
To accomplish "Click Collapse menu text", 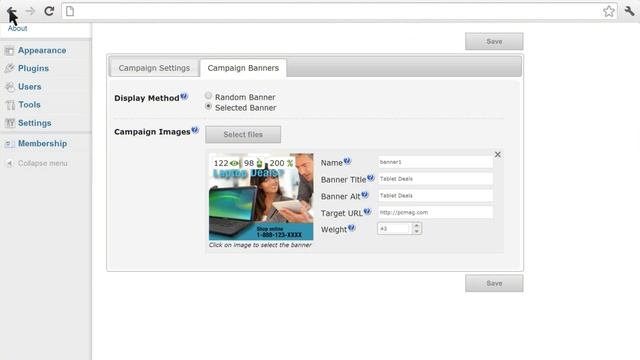I will (x=42, y=163).
